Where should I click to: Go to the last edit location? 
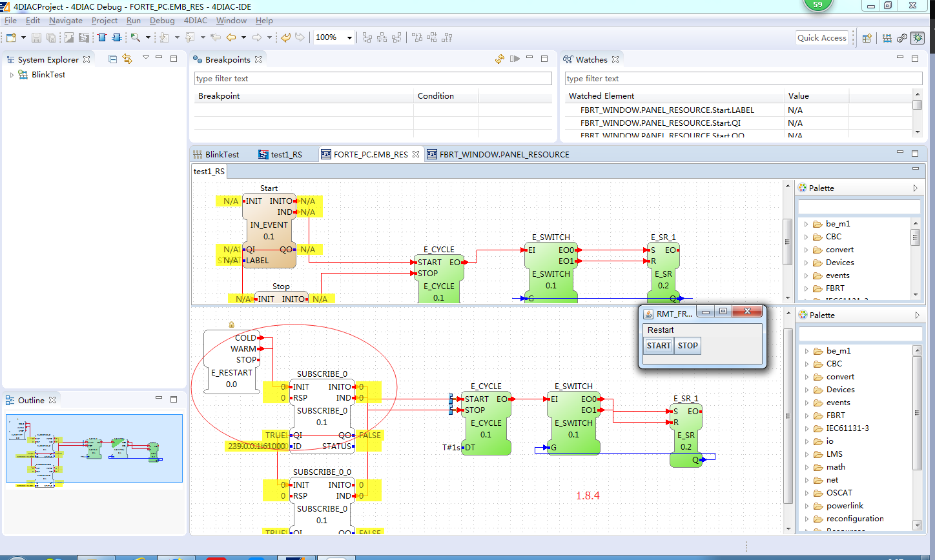(216, 37)
